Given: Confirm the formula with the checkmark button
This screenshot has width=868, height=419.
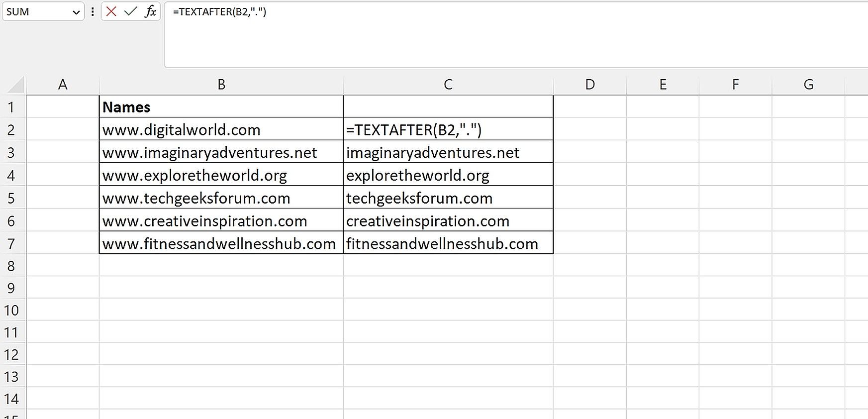Looking at the screenshot, I should coord(130,11).
